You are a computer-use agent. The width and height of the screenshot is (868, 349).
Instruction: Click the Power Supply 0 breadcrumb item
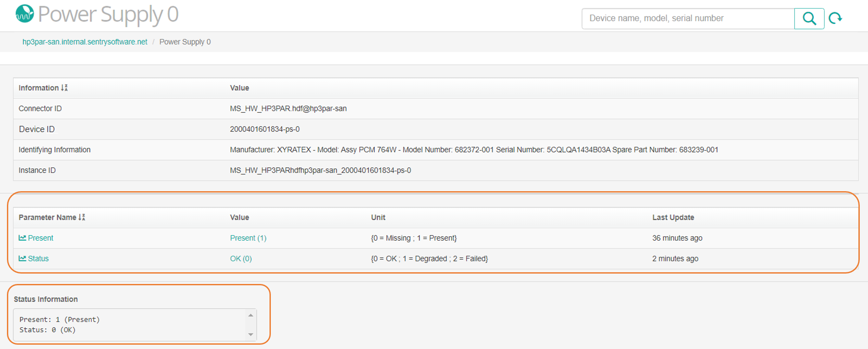[185, 42]
